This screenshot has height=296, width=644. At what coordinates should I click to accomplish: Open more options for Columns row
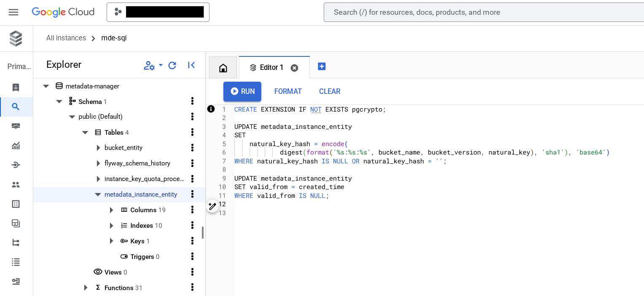pyautogui.click(x=192, y=210)
